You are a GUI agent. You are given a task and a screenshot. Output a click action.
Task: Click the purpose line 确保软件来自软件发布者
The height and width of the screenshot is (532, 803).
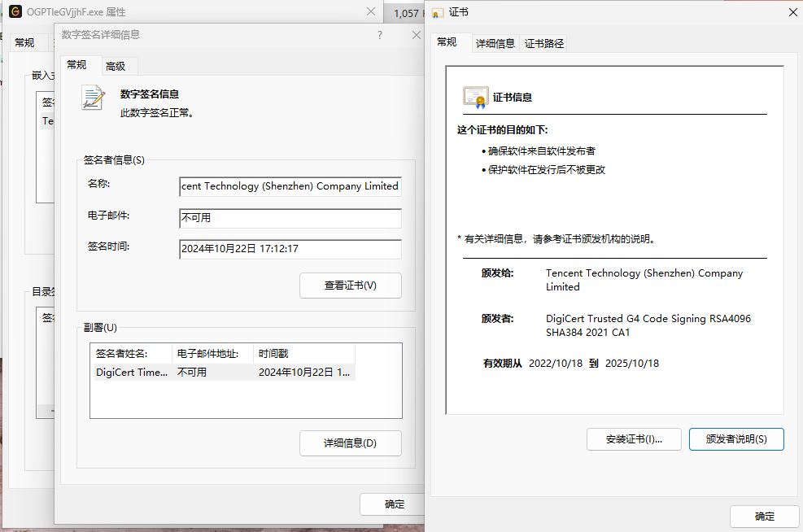point(541,151)
